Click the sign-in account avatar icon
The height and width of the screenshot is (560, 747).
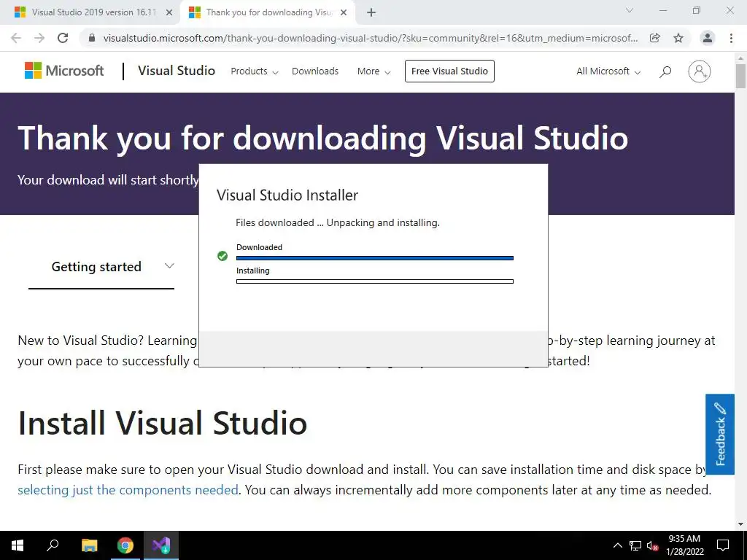tap(699, 71)
